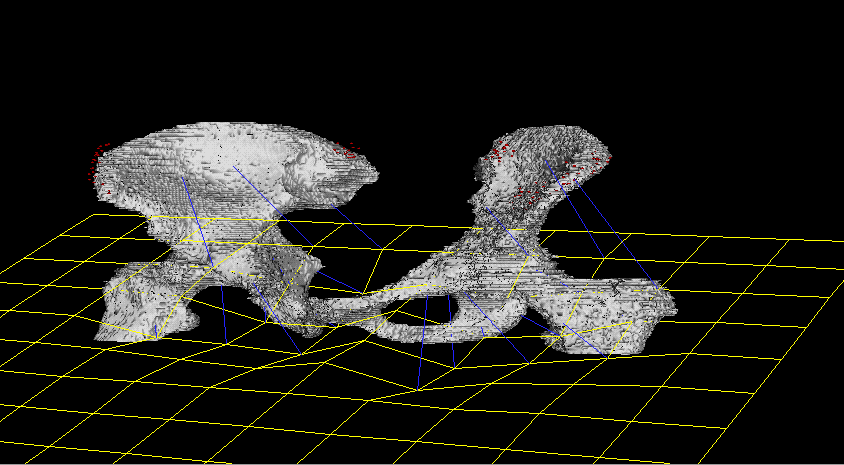Select the right iliac bone crest
Screen dimensions: 844x465
coord(545,136)
